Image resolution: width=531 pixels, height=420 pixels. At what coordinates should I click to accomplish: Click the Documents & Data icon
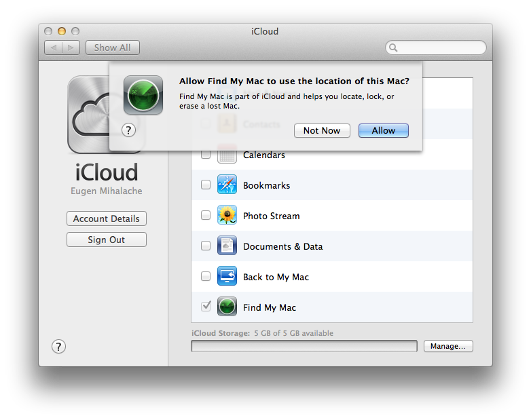click(x=227, y=246)
